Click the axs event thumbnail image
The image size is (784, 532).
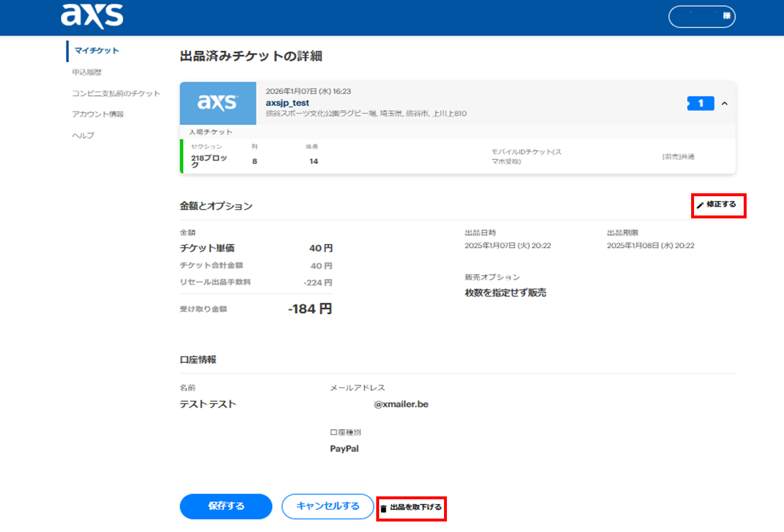click(x=217, y=103)
